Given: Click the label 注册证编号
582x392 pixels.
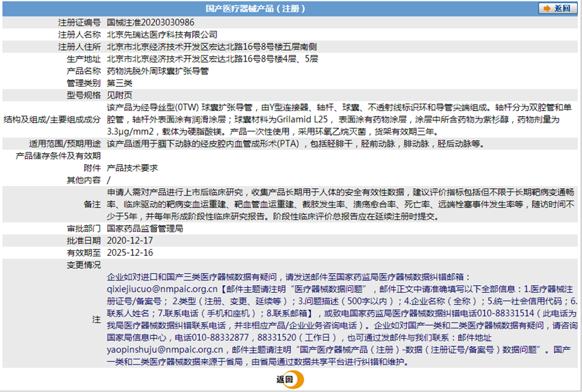Looking at the screenshot, I should coord(79,23).
